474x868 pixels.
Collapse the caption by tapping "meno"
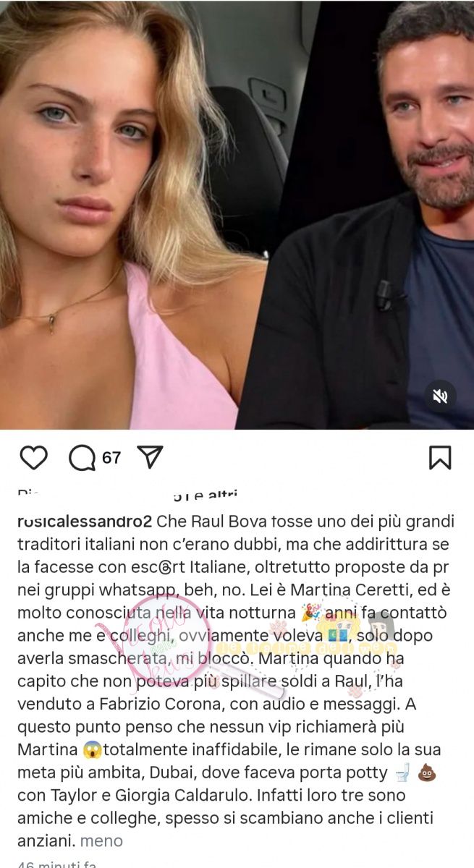101,841
